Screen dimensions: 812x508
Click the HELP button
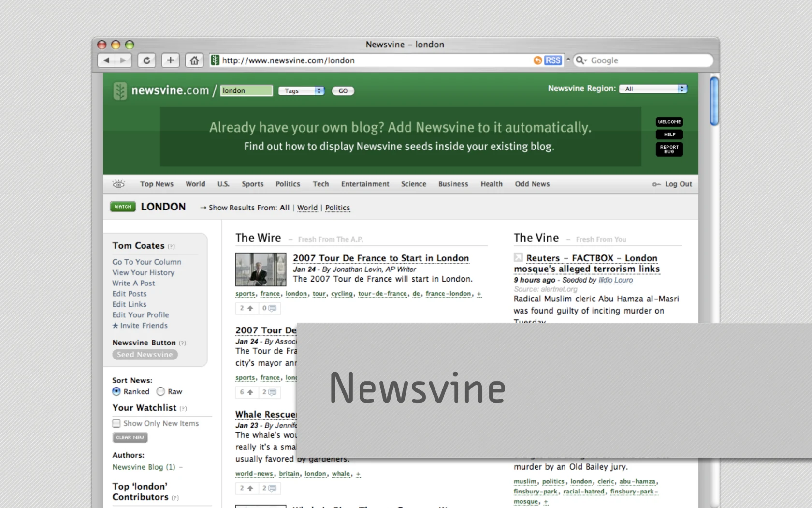coord(669,134)
